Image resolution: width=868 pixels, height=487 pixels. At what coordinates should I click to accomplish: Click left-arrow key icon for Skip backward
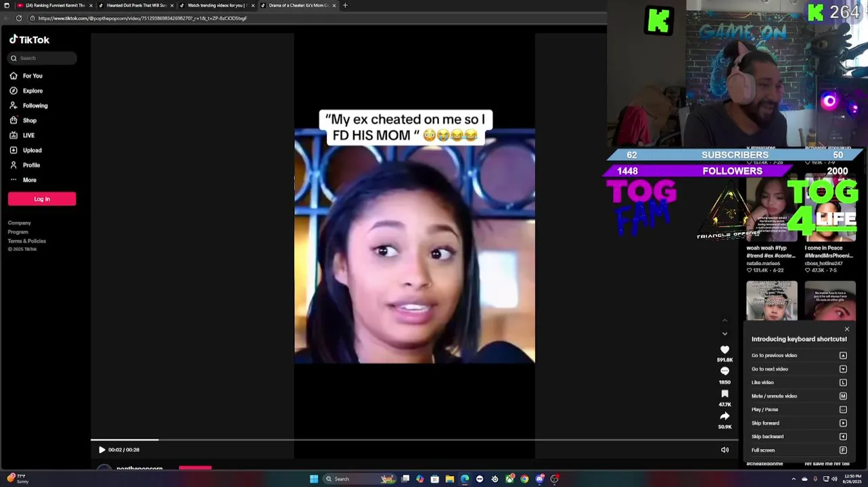843,436
